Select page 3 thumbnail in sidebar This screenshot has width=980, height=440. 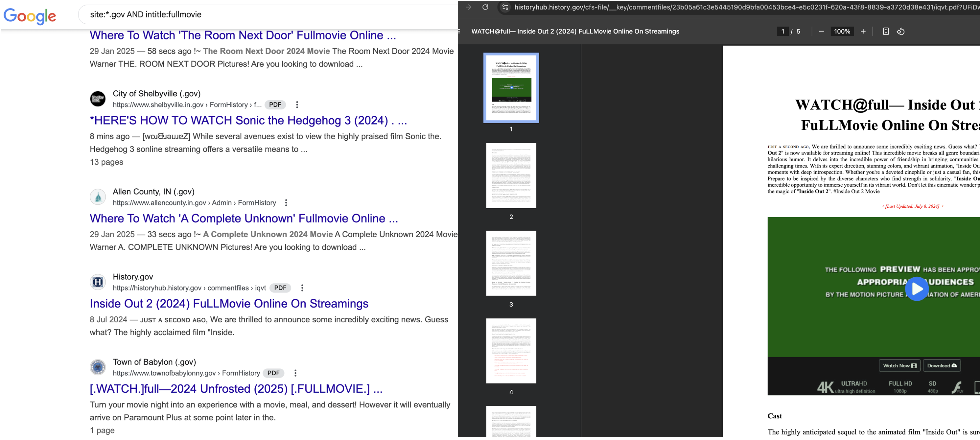511,263
